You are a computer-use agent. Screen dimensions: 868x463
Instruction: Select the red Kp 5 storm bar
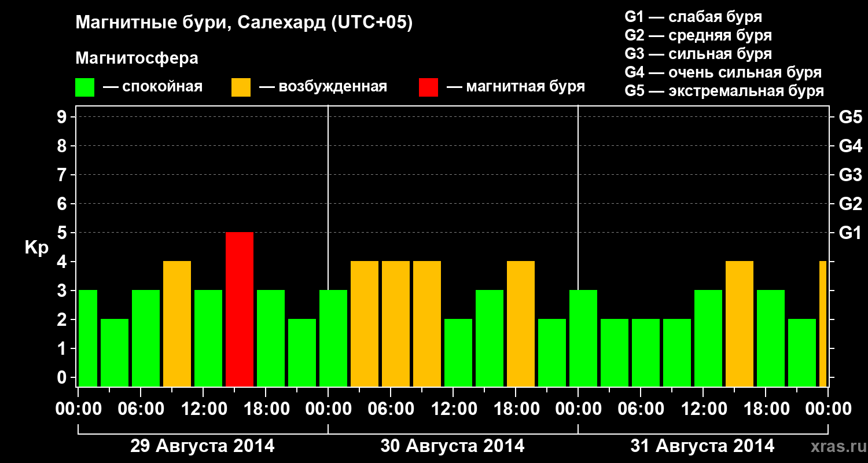tap(240, 309)
